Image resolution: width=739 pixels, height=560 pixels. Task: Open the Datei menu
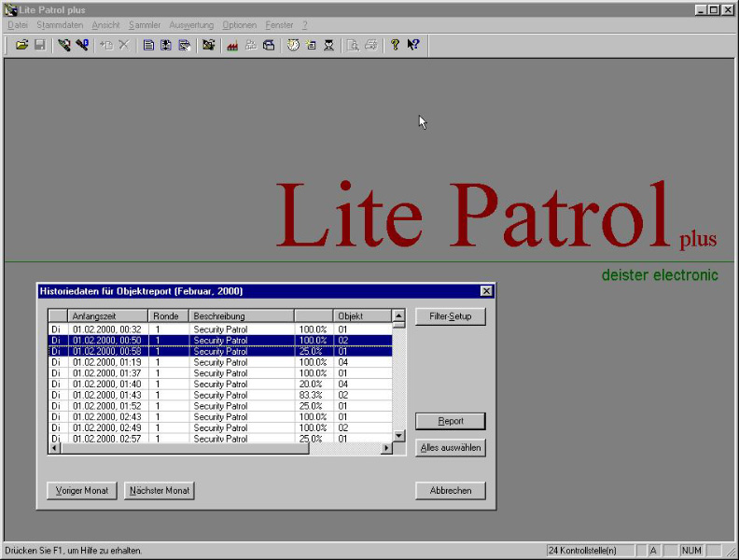(18, 25)
